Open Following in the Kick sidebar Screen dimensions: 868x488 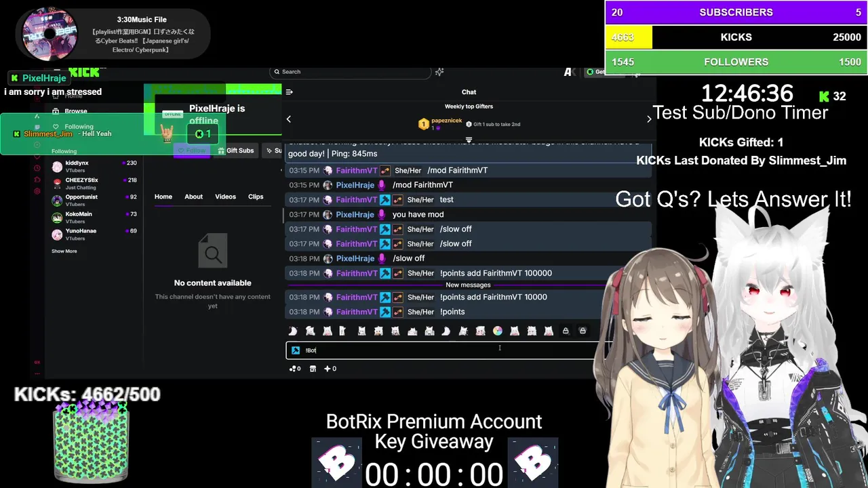click(73, 127)
